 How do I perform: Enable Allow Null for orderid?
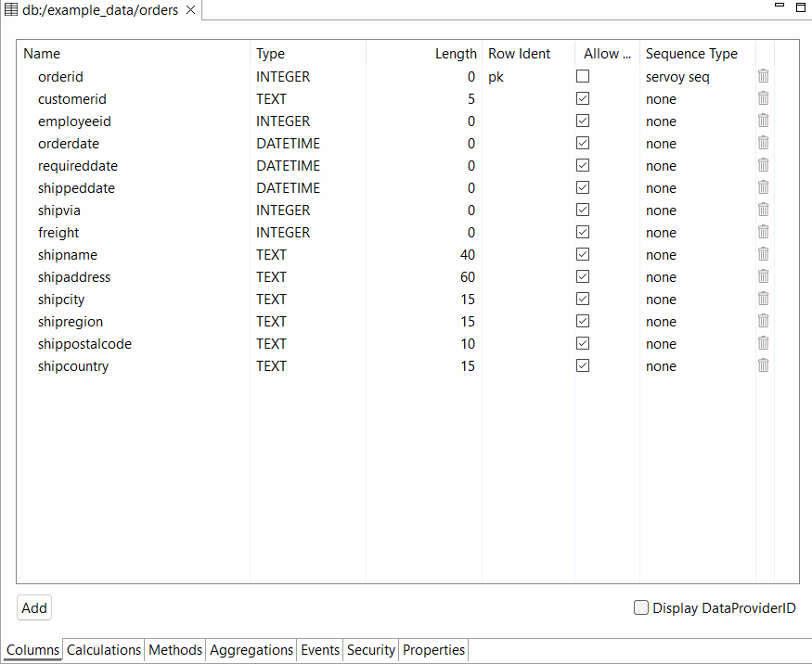[x=583, y=76]
